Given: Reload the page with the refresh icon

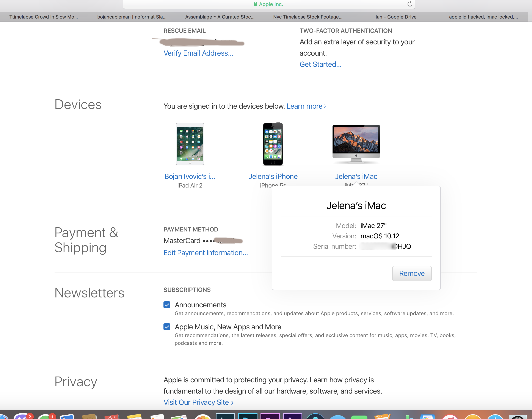Looking at the screenshot, I should pyautogui.click(x=410, y=4).
